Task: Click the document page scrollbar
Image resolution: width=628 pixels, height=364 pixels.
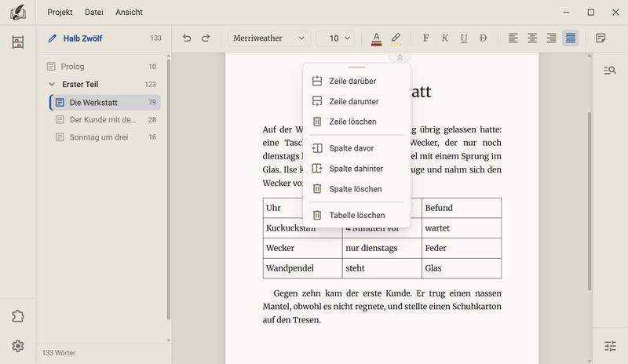Action: click(590, 202)
